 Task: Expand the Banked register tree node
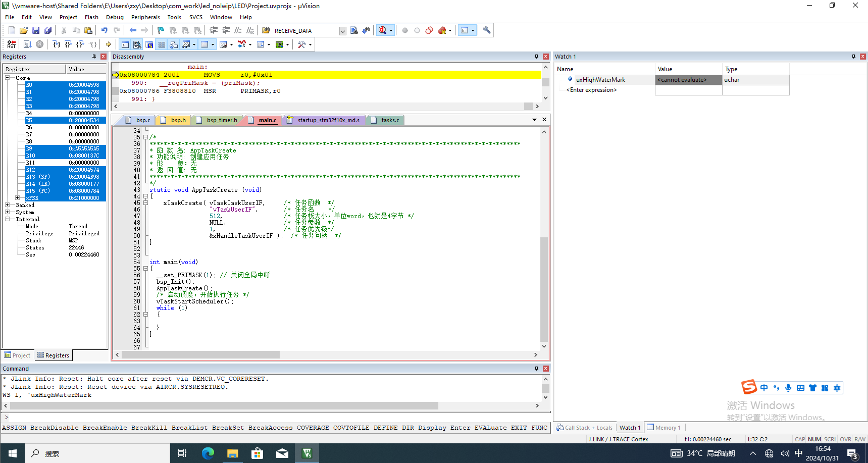pos(8,205)
